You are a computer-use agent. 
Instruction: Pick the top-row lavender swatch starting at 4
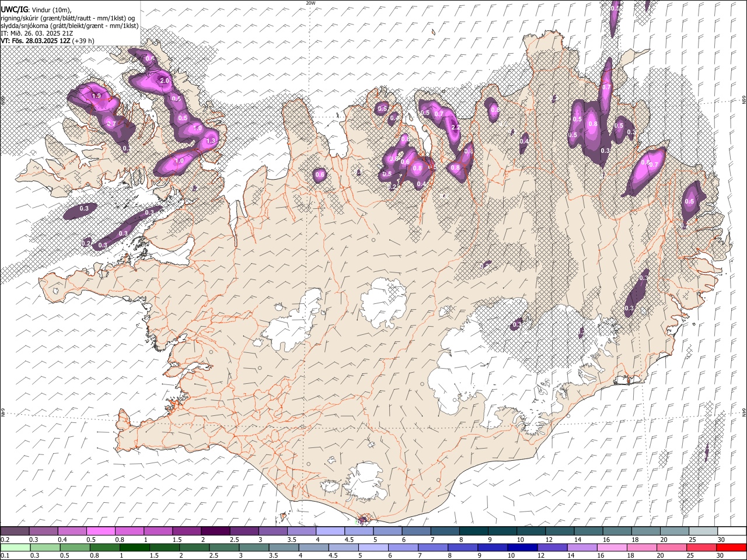click(330, 531)
